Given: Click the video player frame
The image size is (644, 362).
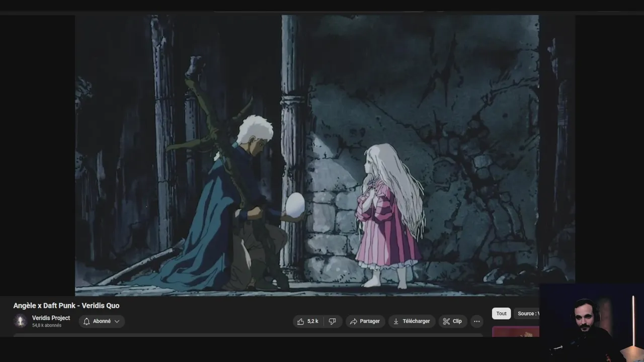Looking at the screenshot, I should pos(325,155).
